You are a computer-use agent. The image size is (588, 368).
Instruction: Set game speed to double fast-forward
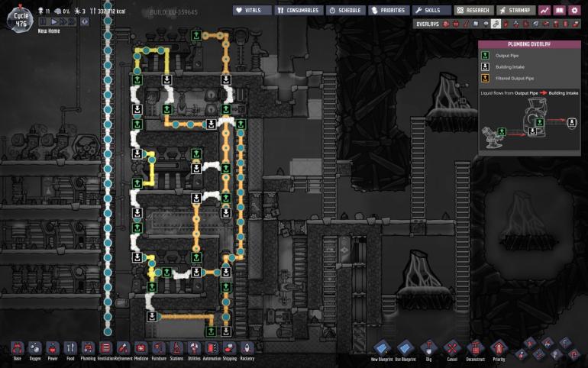(63, 21)
